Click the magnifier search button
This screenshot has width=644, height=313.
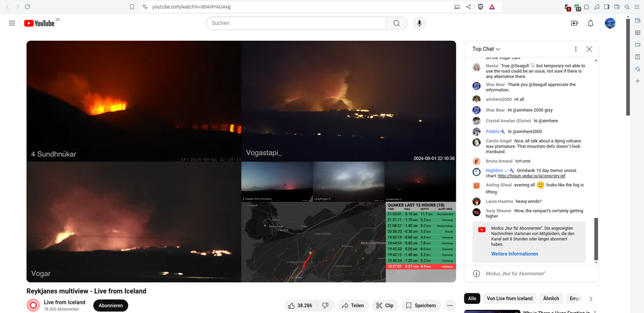396,23
